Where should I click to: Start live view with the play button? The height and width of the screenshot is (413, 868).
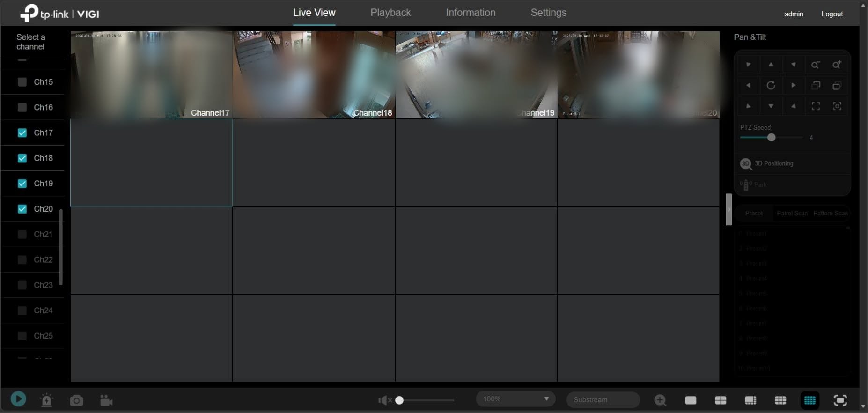[18, 399]
